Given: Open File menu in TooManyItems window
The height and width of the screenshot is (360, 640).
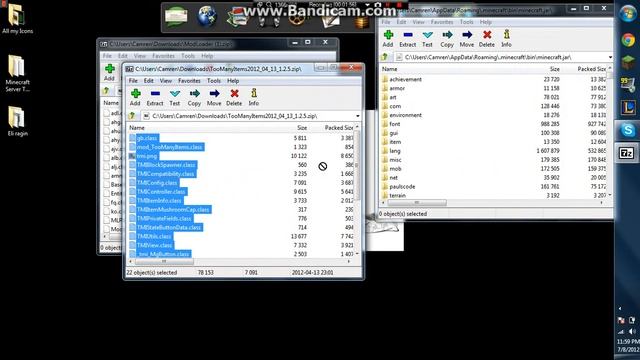Looking at the screenshot, I should pyautogui.click(x=133, y=81).
